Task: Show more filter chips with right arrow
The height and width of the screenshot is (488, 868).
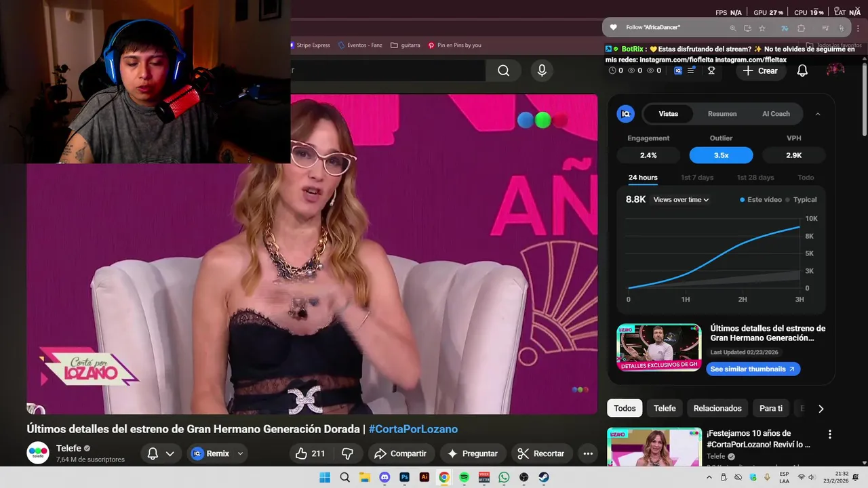Action: pos(821,409)
